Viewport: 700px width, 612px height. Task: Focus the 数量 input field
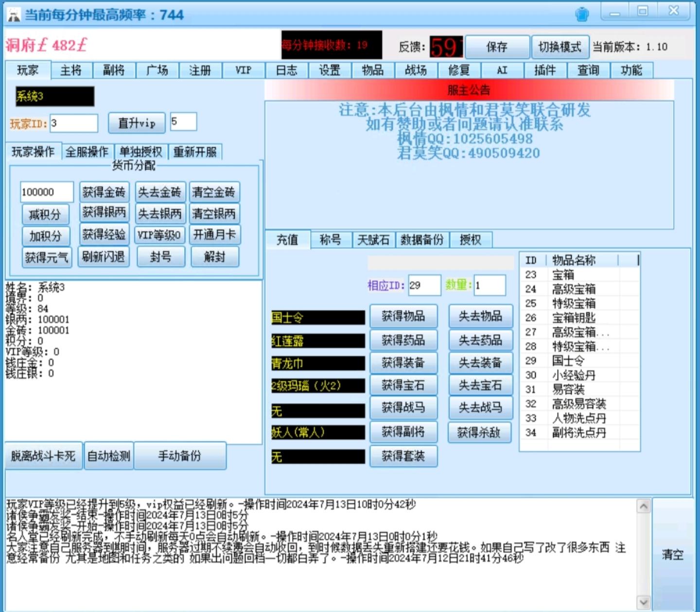pos(490,286)
